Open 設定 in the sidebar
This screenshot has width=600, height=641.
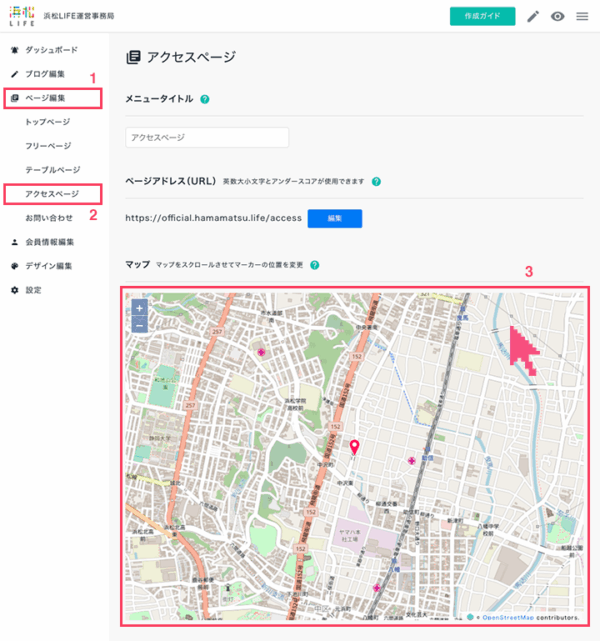(x=33, y=290)
